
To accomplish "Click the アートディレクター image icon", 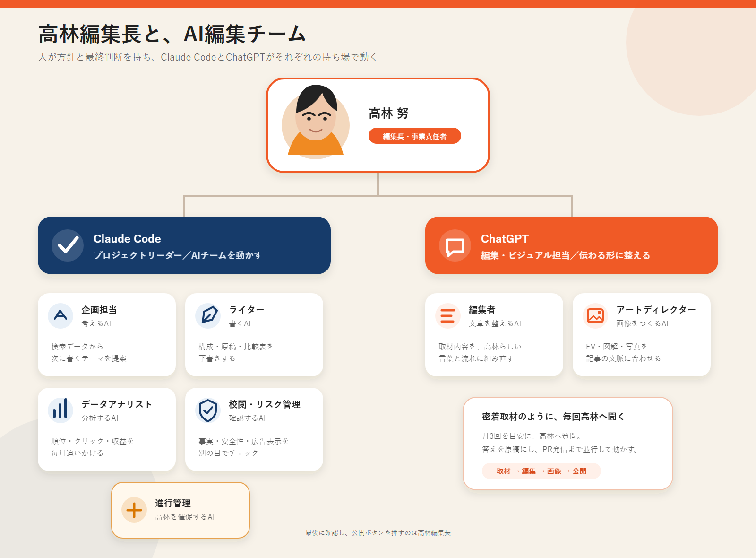I will pyautogui.click(x=595, y=315).
